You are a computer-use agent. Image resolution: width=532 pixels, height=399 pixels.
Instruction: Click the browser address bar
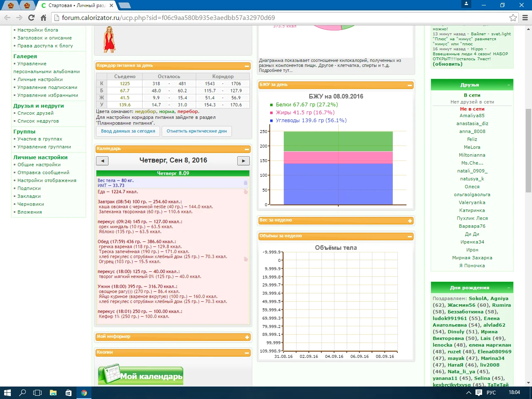point(283,17)
